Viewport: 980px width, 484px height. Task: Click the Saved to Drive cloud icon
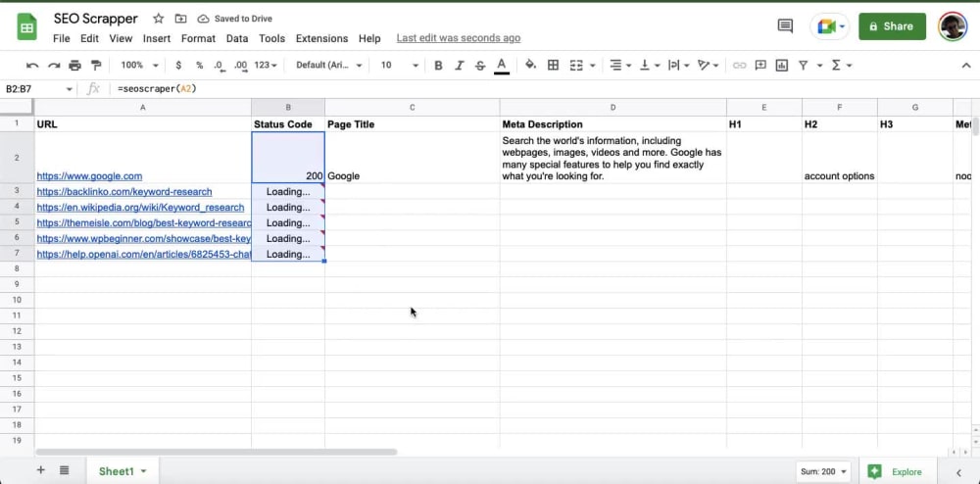coord(203,19)
